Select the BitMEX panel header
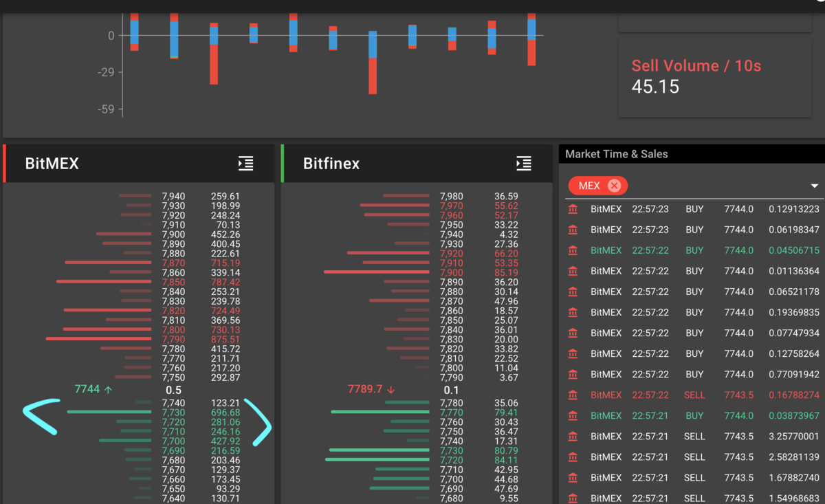This screenshot has height=504, width=825. click(x=50, y=164)
